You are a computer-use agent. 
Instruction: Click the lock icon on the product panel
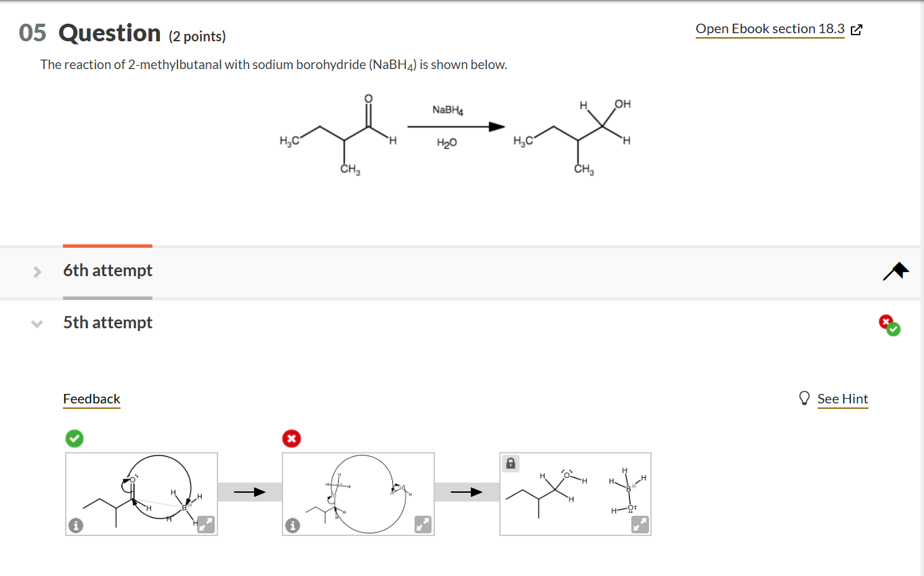[x=510, y=463]
